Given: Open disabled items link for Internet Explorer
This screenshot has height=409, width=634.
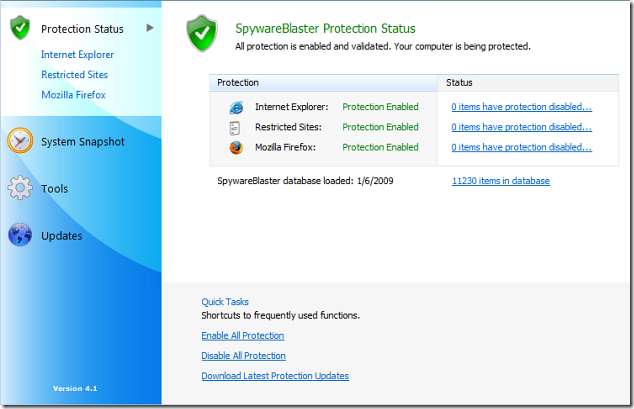Looking at the screenshot, I should point(521,107).
